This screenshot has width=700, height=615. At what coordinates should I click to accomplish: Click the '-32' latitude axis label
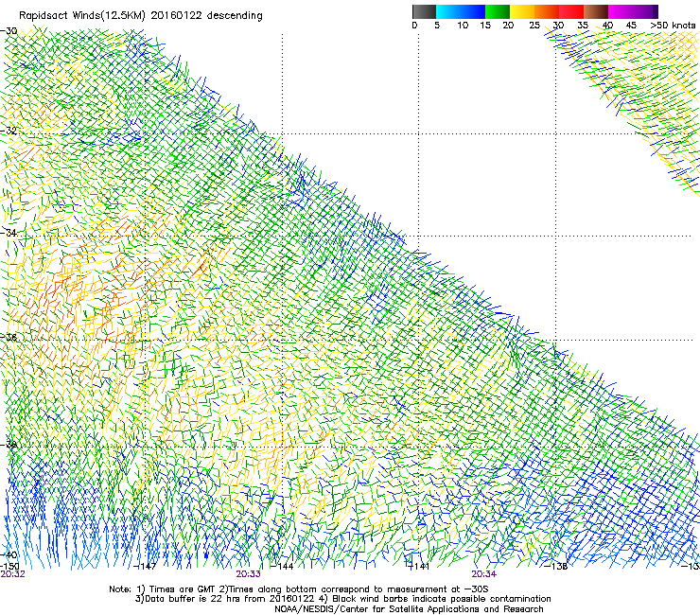pyautogui.click(x=9, y=131)
